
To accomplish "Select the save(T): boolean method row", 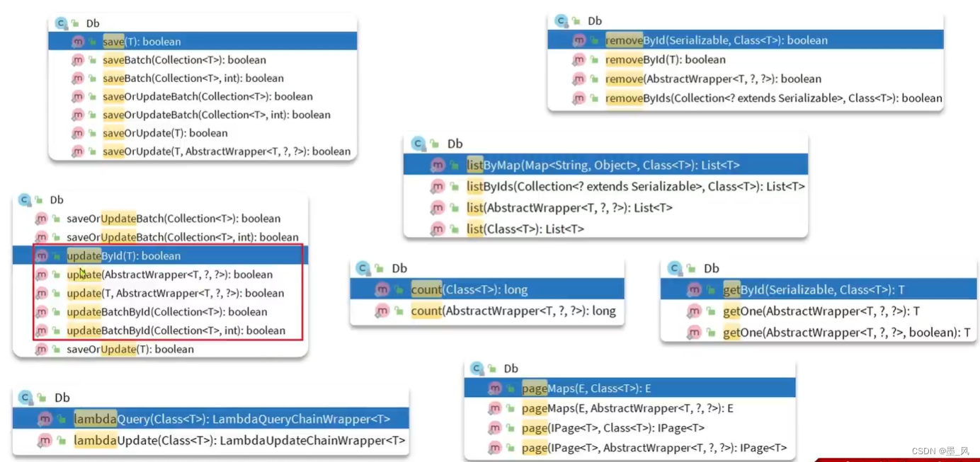I will (203, 42).
